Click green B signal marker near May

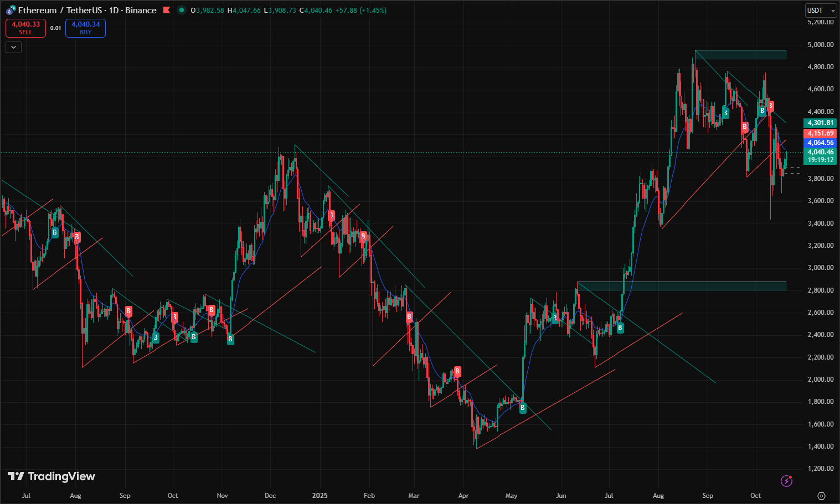pyautogui.click(x=523, y=408)
